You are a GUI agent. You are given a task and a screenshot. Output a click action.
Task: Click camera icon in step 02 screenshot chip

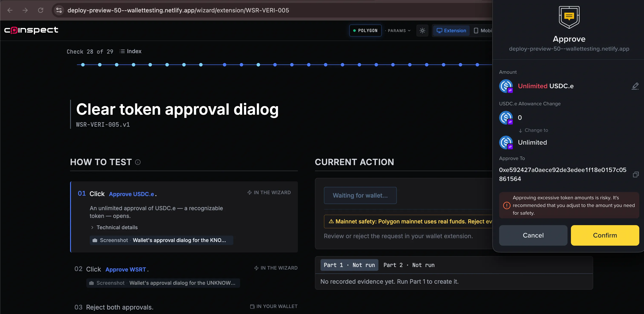click(x=91, y=283)
